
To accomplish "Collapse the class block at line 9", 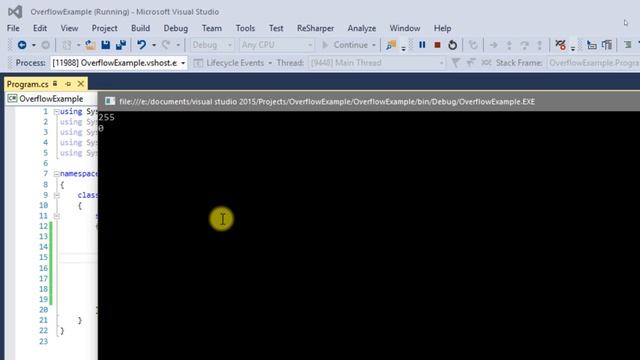I will 57,195.
